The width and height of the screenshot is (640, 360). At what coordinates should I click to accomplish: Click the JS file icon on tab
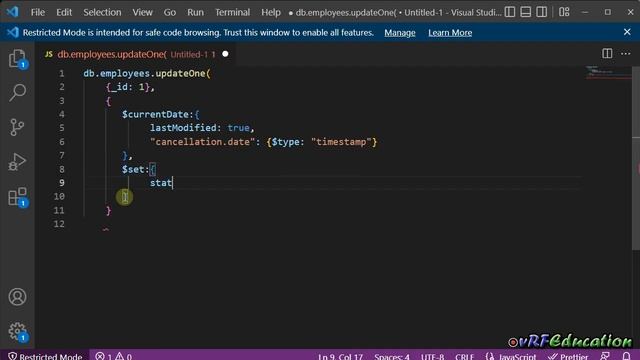(x=49, y=54)
